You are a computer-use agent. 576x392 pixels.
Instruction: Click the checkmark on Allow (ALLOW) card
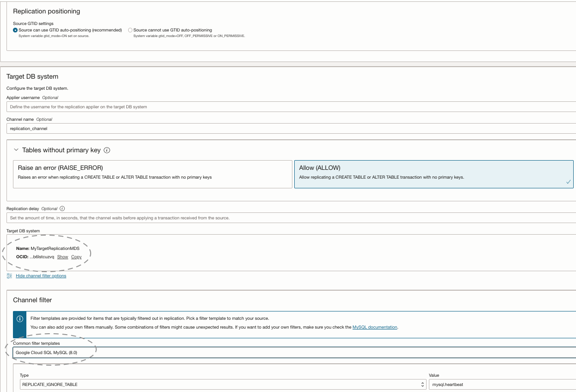pos(568,182)
